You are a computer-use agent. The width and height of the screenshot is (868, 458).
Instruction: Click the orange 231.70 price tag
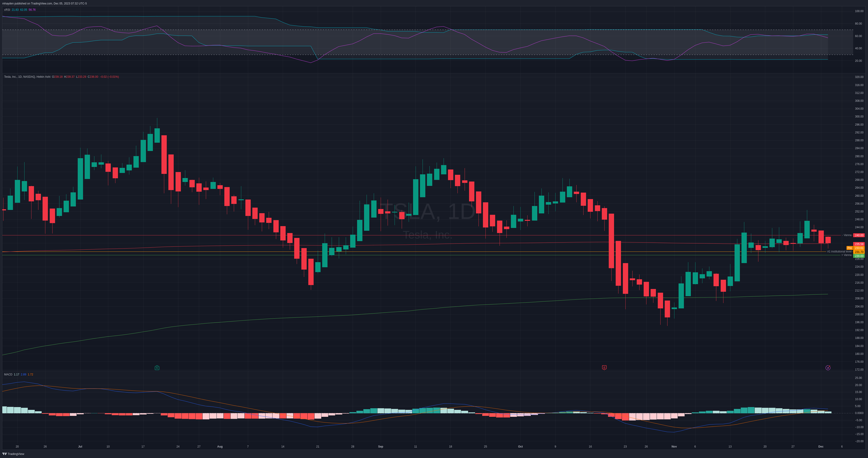(x=859, y=252)
